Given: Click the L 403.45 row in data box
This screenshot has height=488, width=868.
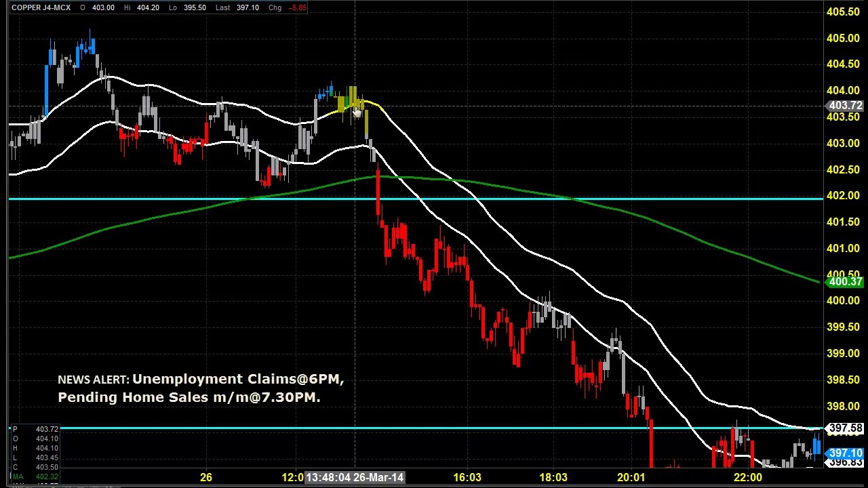Looking at the screenshot, I should [x=35, y=457].
